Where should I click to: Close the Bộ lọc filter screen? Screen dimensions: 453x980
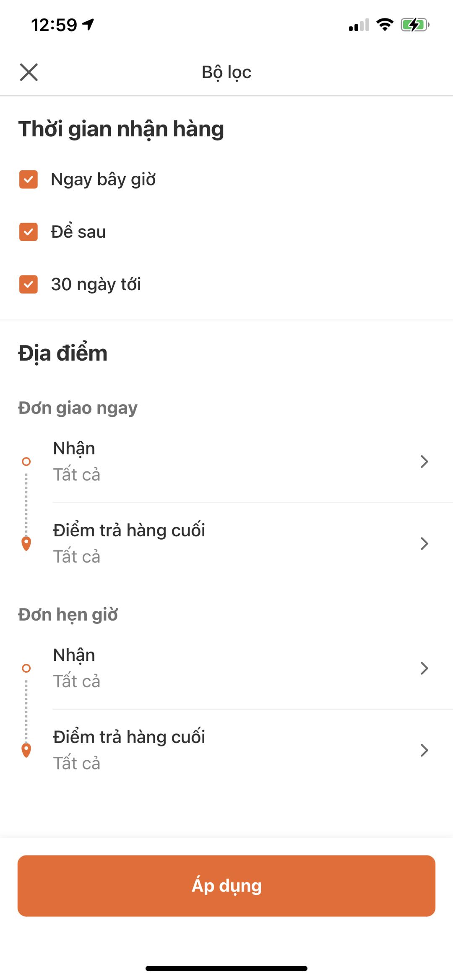tap(29, 72)
